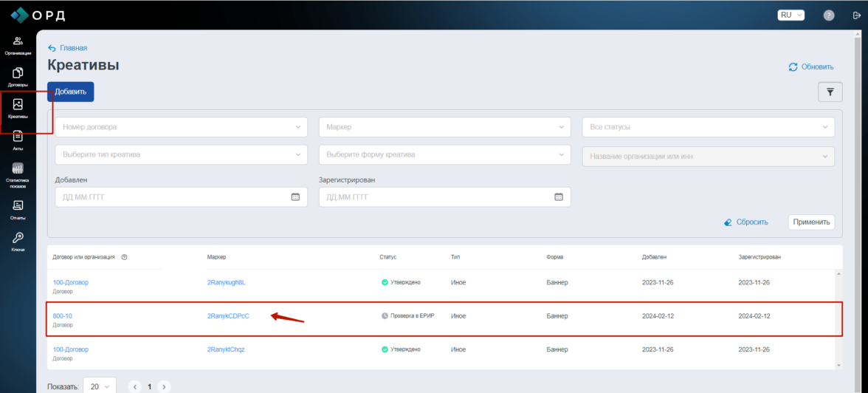Viewport: 868px width, 393px height.
Task: Click the logout icon in top right
Action: 856,16
